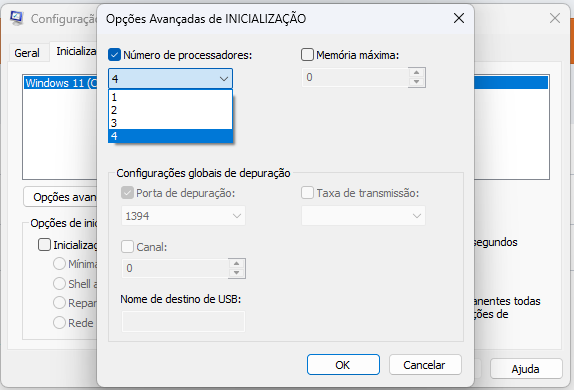
Task: Click the Nome de destino de USB field
Action: (x=183, y=322)
